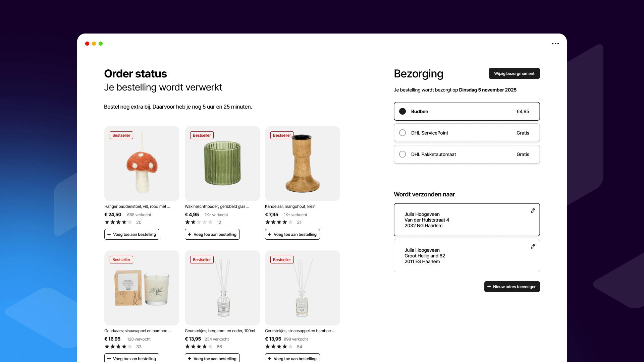Open the green ribbed glass holder image
The height and width of the screenshot is (362, 644).
[222, 164]
